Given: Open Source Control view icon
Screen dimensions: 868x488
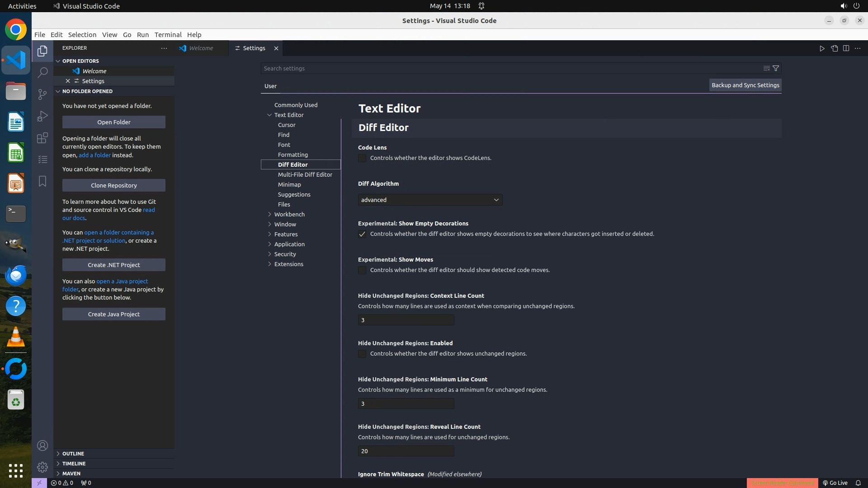Looking at the screenshot, I should coord(42,94).
